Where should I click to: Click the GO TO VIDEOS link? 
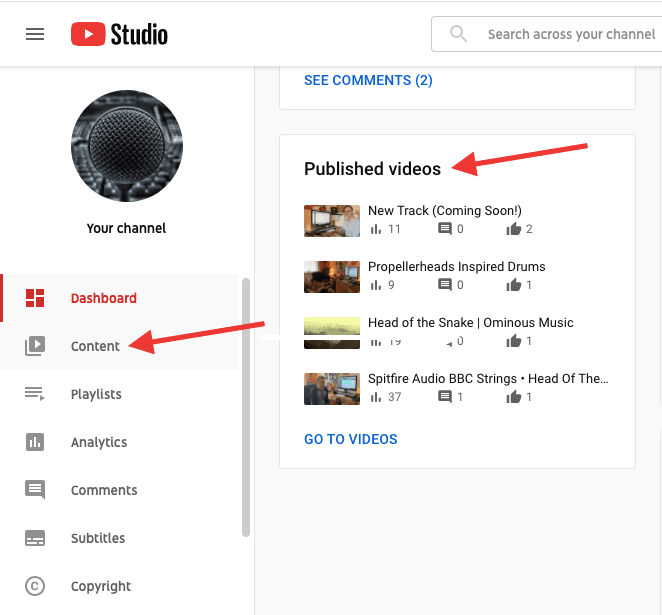click(351, 439)
